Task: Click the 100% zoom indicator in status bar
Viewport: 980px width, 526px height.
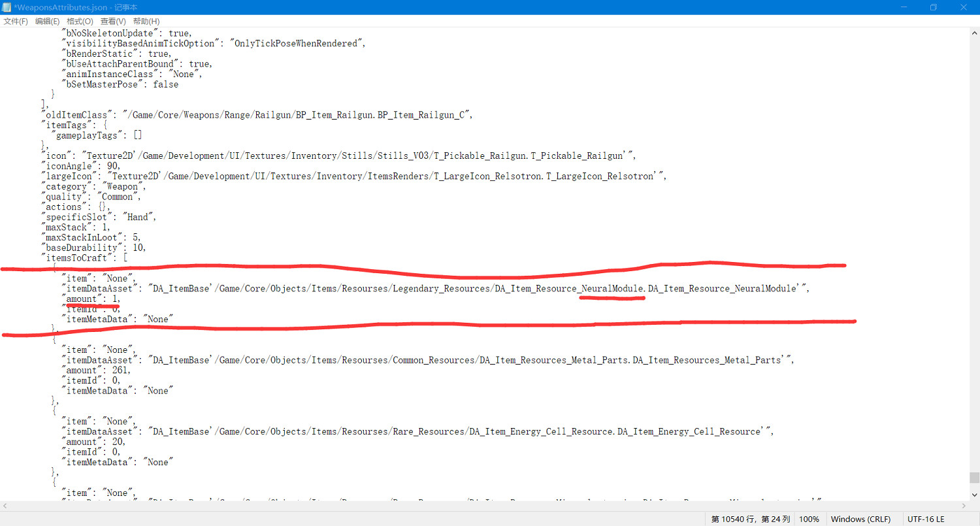Action: [809, 519]
